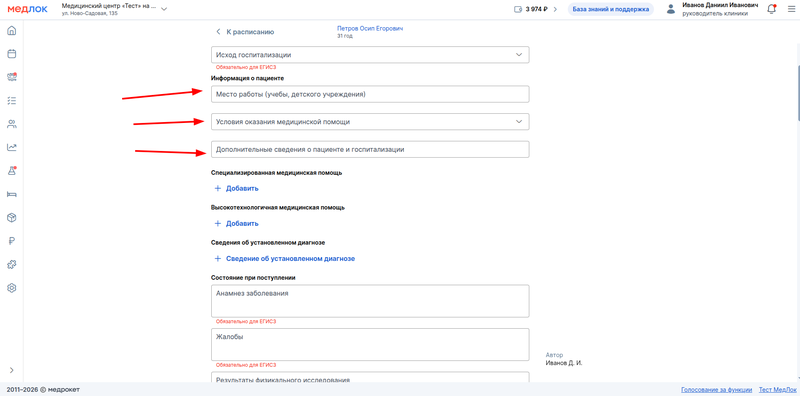800x396 pixels.
Task: Open the settings gear sidebar icon
Action: click(x=12, y=288)
